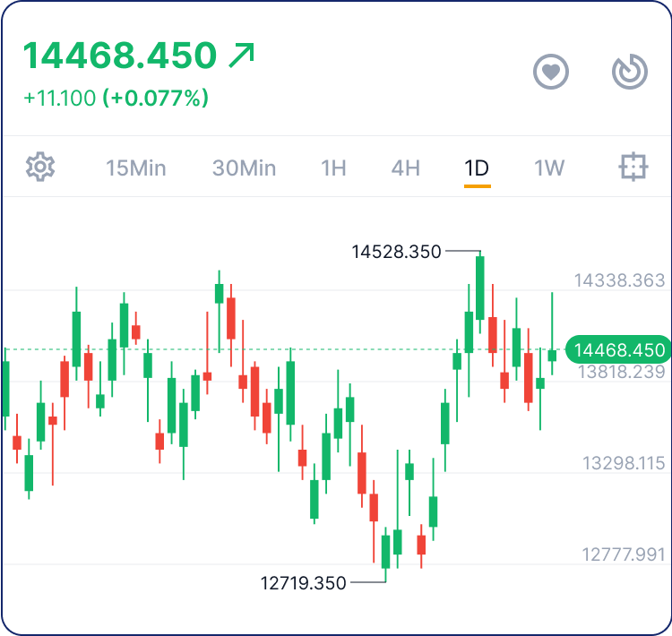672x636 pixels.
Task: Add to favorites with heart icon
Action: click(551, 72)
